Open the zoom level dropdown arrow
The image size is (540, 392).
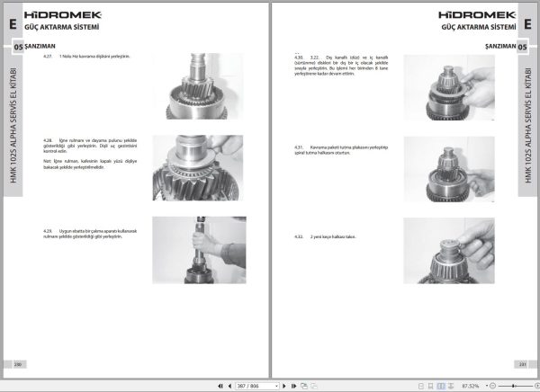click(x=487, y=386)
